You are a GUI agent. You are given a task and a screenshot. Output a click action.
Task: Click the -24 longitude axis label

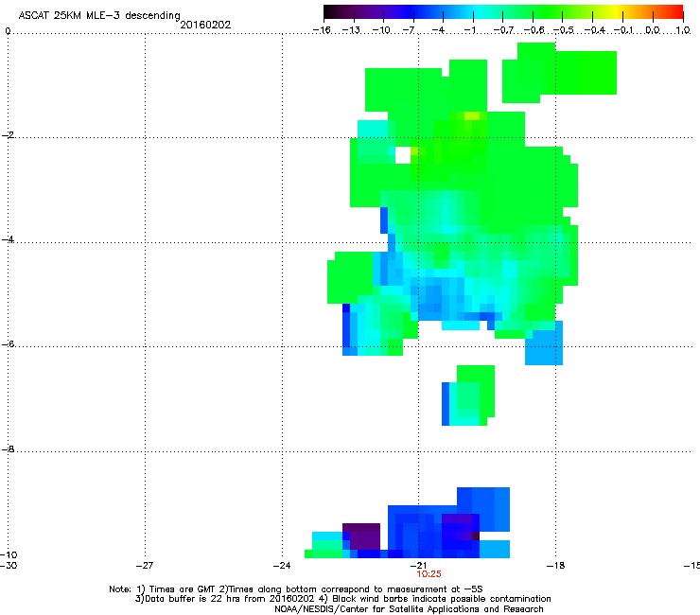tap(282, 566)
